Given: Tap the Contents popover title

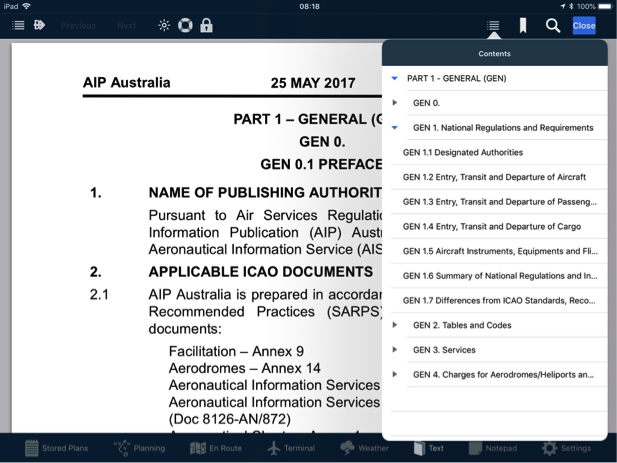Looking at the screenshot, I should [x=495, y=53].
